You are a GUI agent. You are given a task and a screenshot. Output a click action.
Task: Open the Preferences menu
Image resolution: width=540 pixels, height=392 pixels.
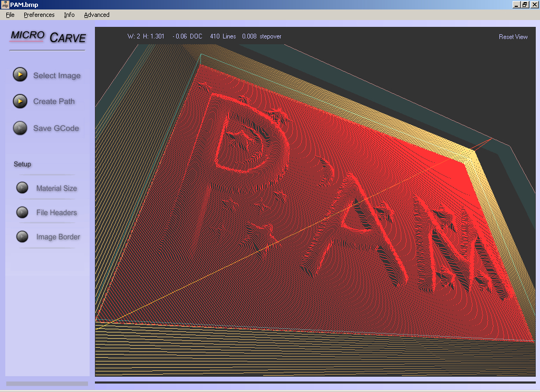click(x=39, y=15)
